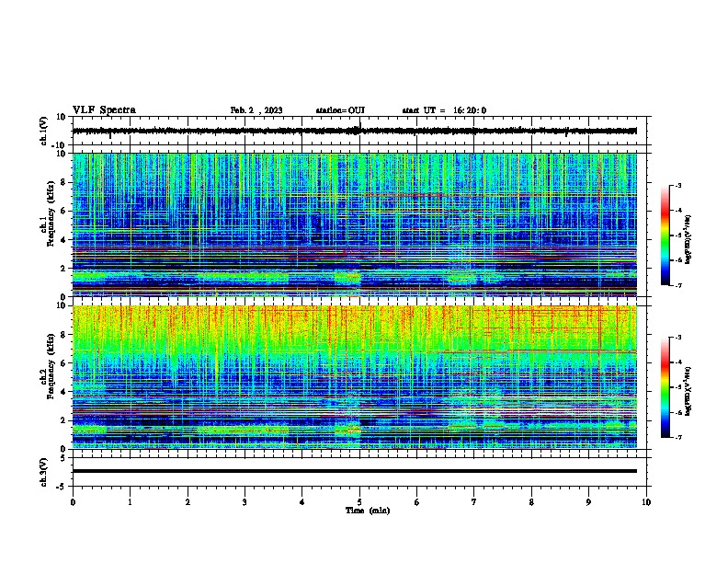The image size is (728, 563).
Task: Click time axis tick label '7'
Action: [474, 501]
